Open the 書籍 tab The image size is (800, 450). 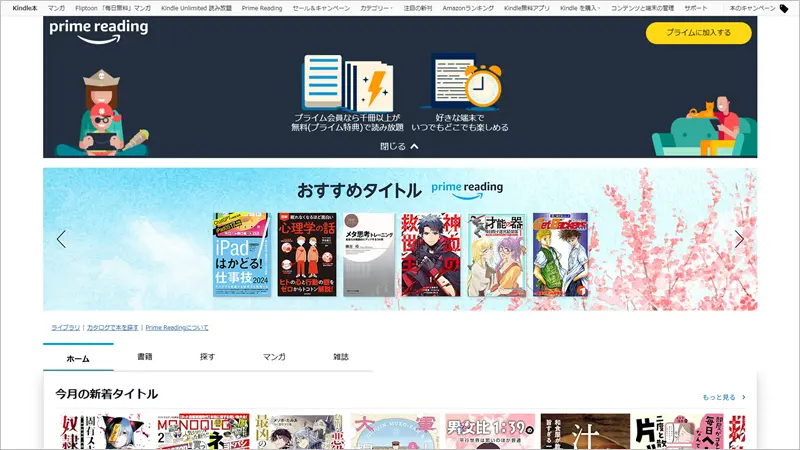144,357
